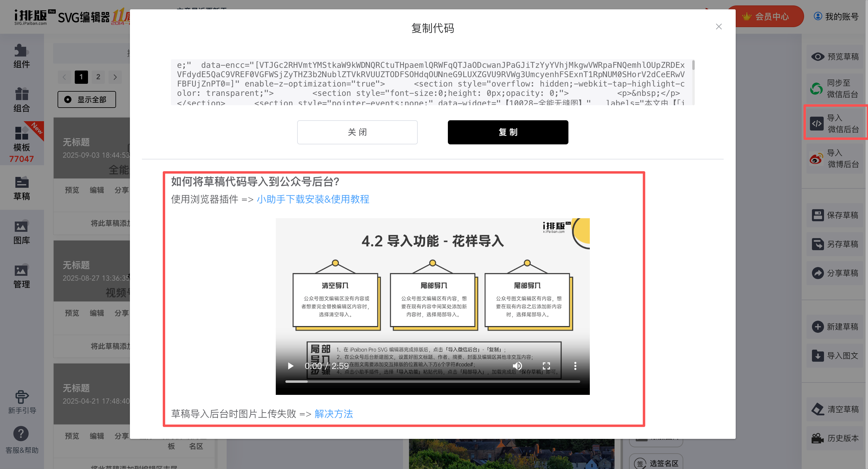Mute the tutorial video volume
Image resolution: width=868 pixels, height=469 pixels.
517,366
